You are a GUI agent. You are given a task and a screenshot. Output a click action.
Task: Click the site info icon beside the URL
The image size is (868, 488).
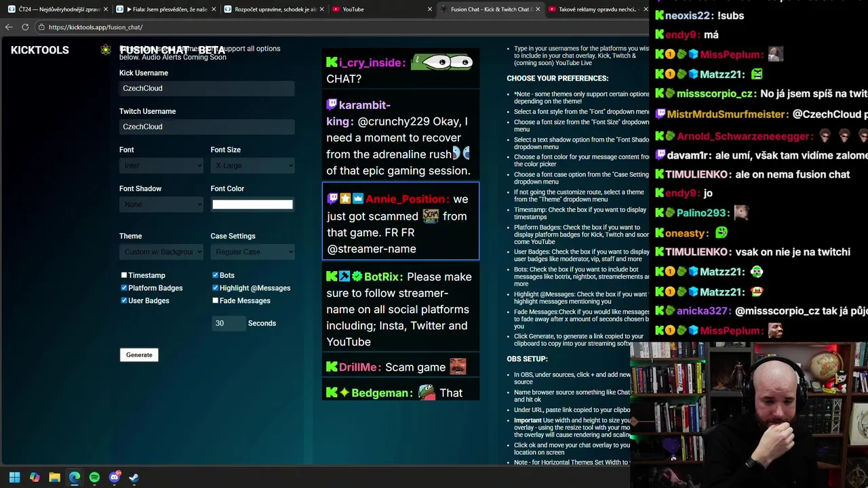(41, 27)
